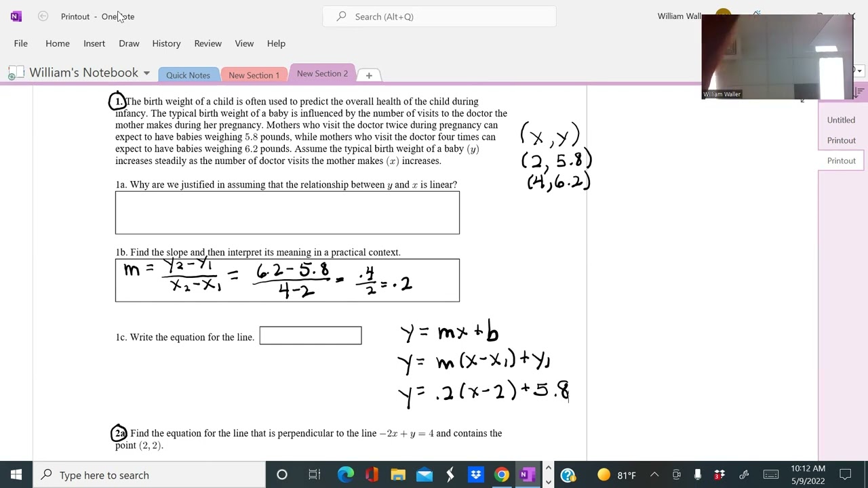868x488 pixels.
Task: Expand the William's Notebook dropdown
Action: pyautogui.click(x=146, y=73)
